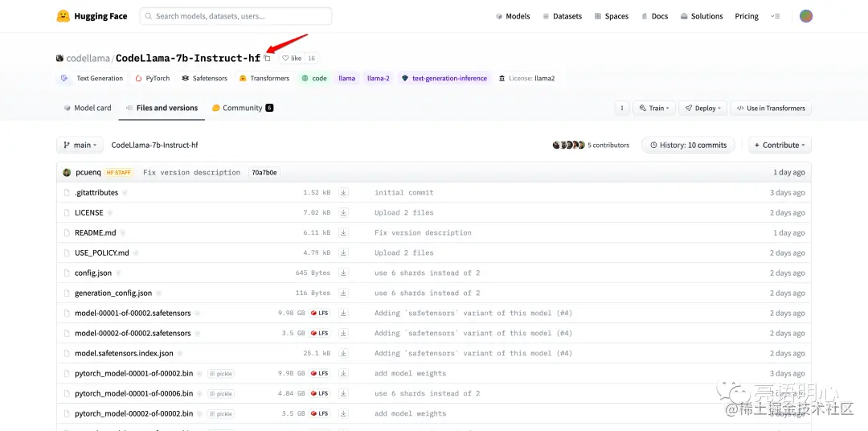This screenshot has width=868, height=431.
Task: Open commit hash 70a7b0e
Action: (264, 172)
